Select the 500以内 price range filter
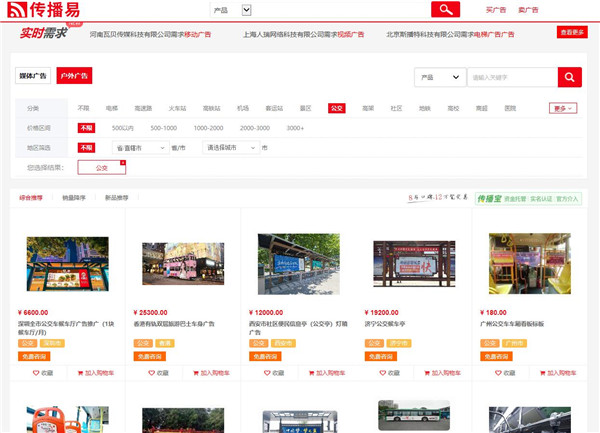Viewport: 600px width, 433px height. 123,128
